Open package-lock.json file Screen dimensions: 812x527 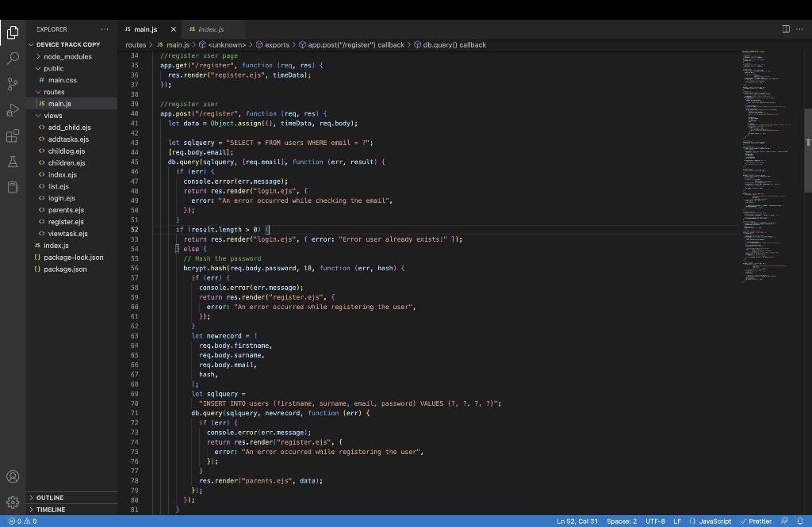[72, 258]
